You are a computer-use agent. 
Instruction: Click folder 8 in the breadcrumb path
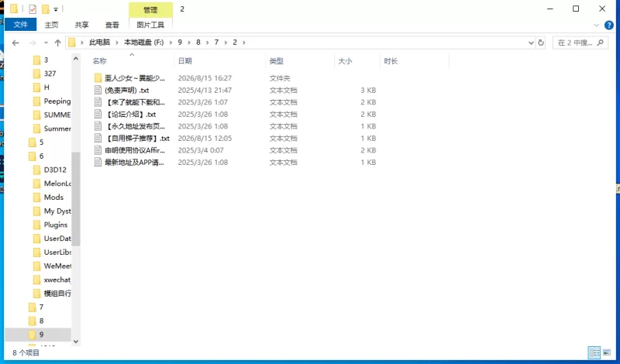[198, 43]
